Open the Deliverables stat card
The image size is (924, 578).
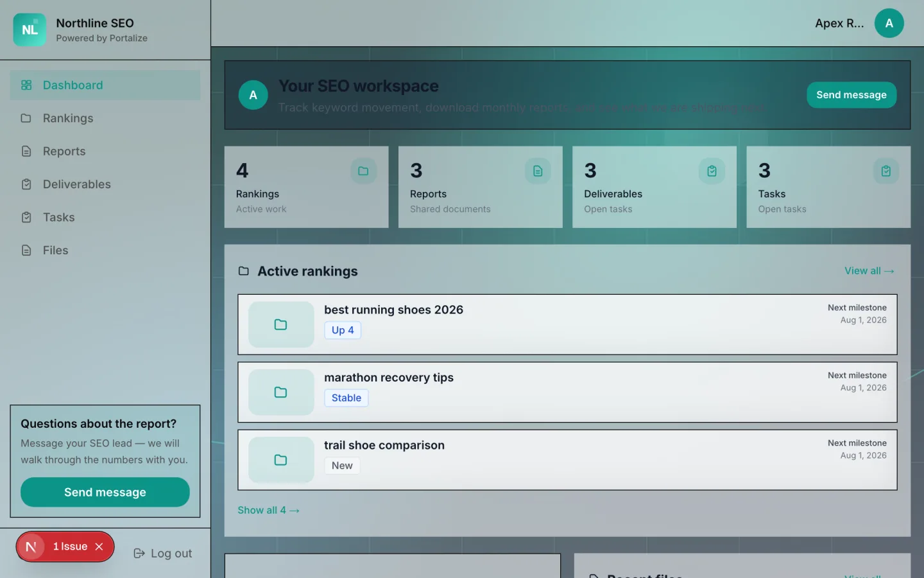[654, 187]
